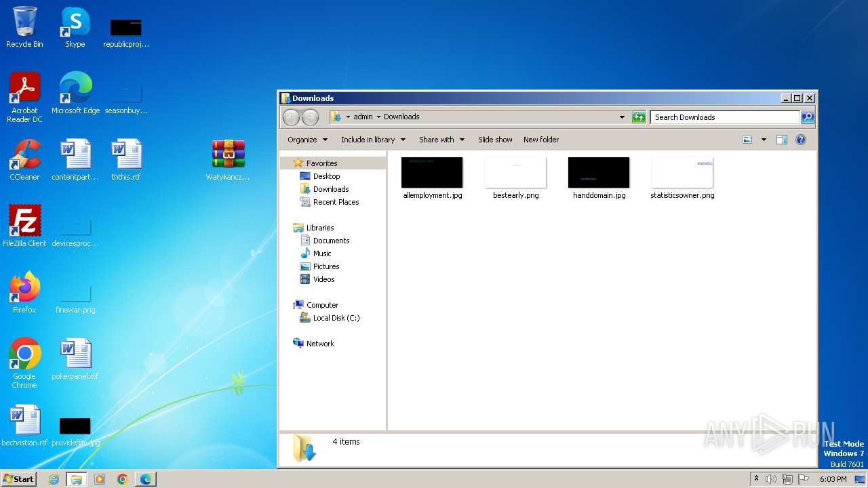Open the Organize menu
868x488 pixels.
pyautogui.click(x=307, y=140)
